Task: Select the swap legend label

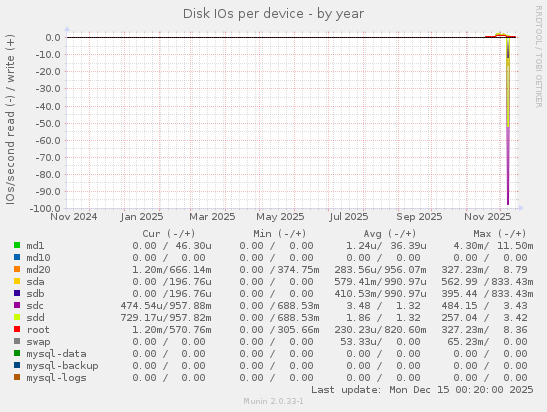Action: tap(38, 342)
